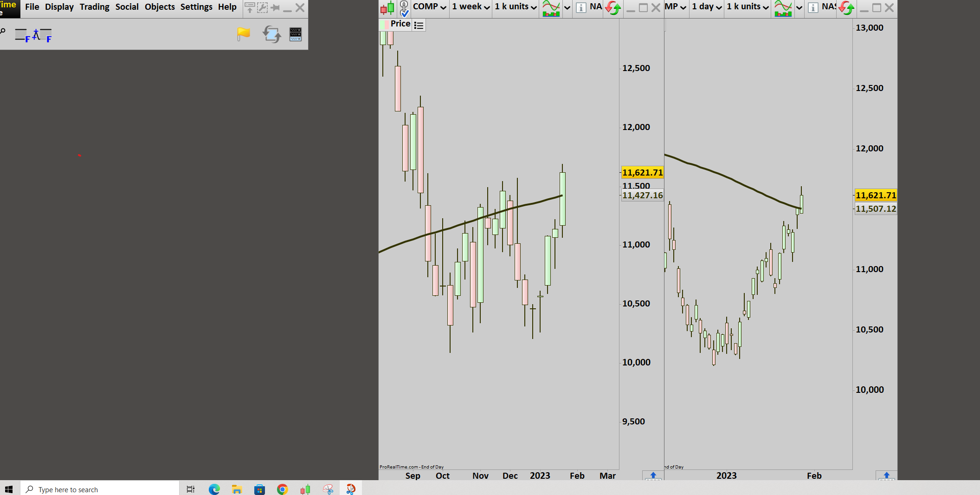Click the 11,621.71 price label on daily chart

(876, 195)
